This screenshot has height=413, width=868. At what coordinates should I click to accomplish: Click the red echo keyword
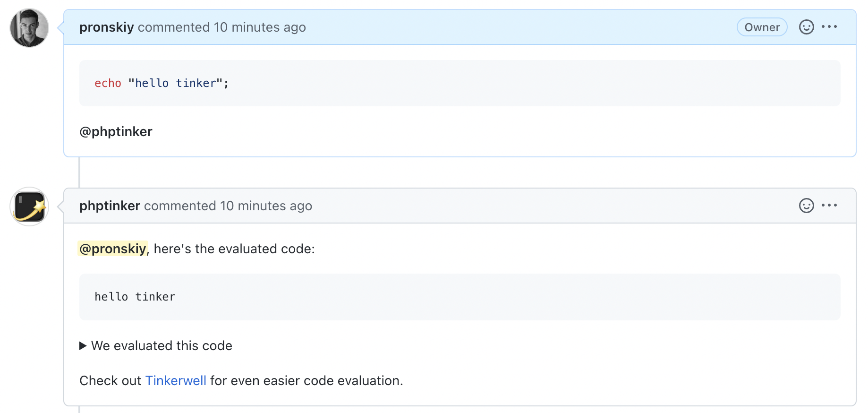[x=108, y=84]
